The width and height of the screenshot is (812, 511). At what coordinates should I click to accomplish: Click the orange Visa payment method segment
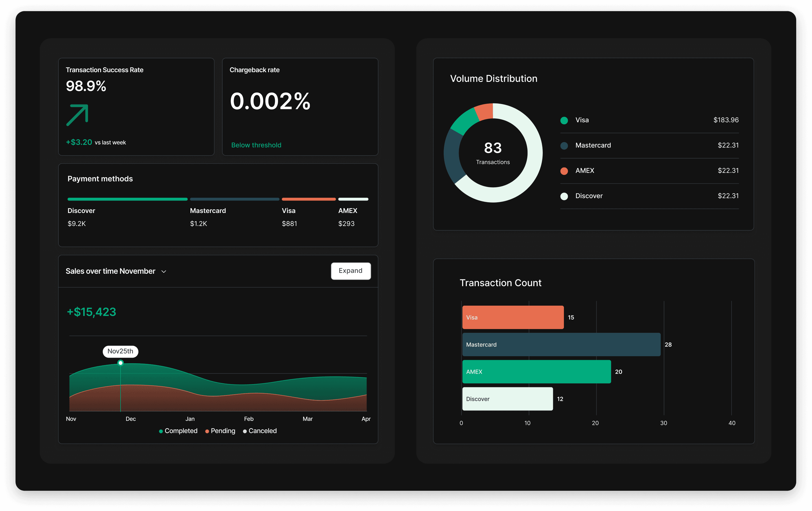tap(308, 199)
